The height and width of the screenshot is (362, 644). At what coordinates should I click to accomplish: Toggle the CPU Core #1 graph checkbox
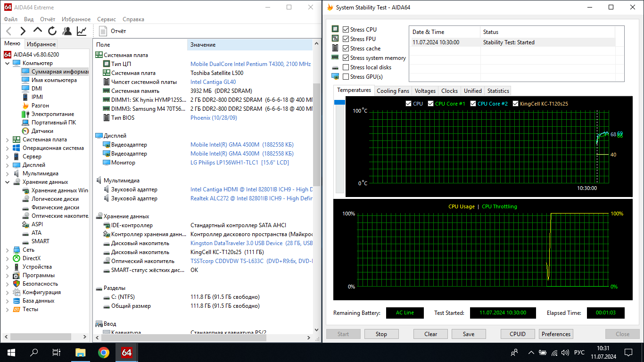pyautogui.click(x=431, y=104)
